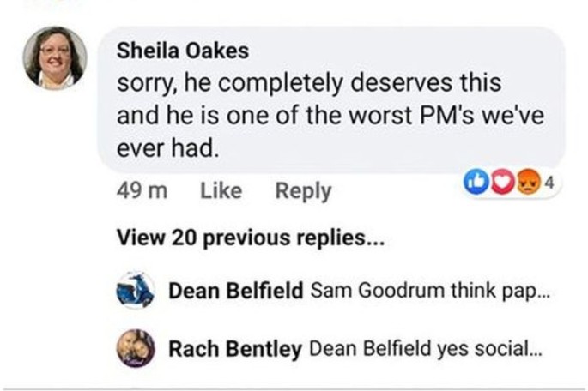Open Rach Bentley's purple avatar
588x391 pixels.
(x=136, y=348)
